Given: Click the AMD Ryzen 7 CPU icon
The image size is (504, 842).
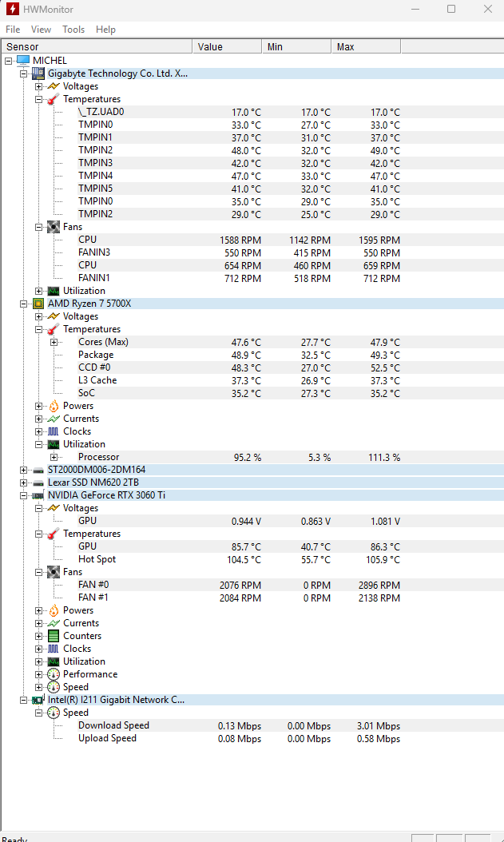Looking at the screenshot, I should tap(38, 304).
